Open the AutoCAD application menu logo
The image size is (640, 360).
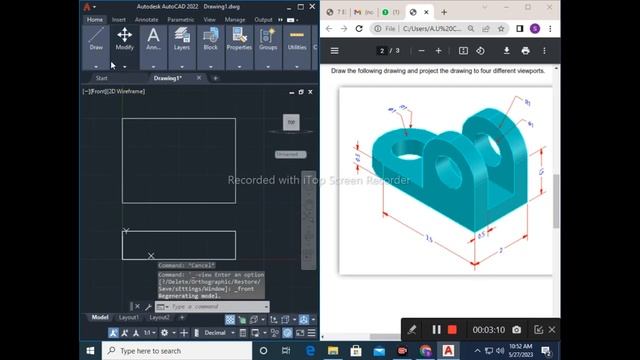click(x=87, y=7)
